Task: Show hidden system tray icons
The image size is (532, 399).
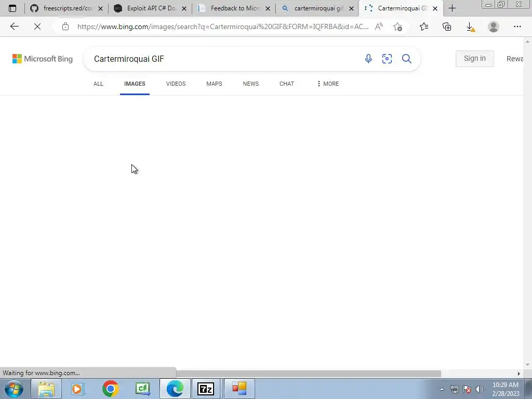Action: click(442, 389)
